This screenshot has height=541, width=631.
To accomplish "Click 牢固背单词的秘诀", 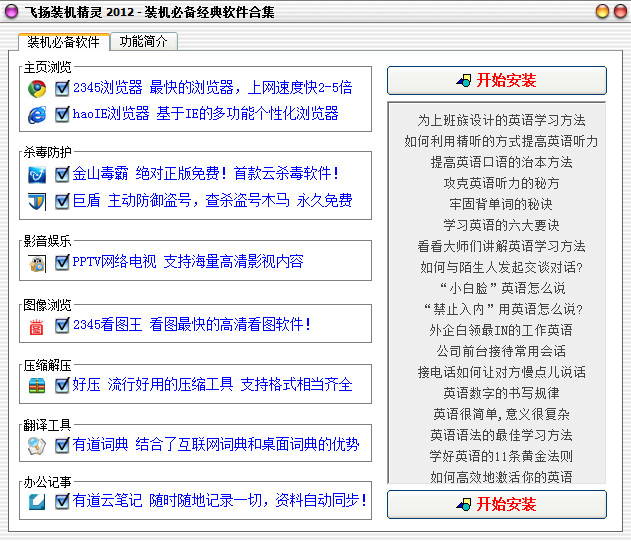I will pos(501,204).
